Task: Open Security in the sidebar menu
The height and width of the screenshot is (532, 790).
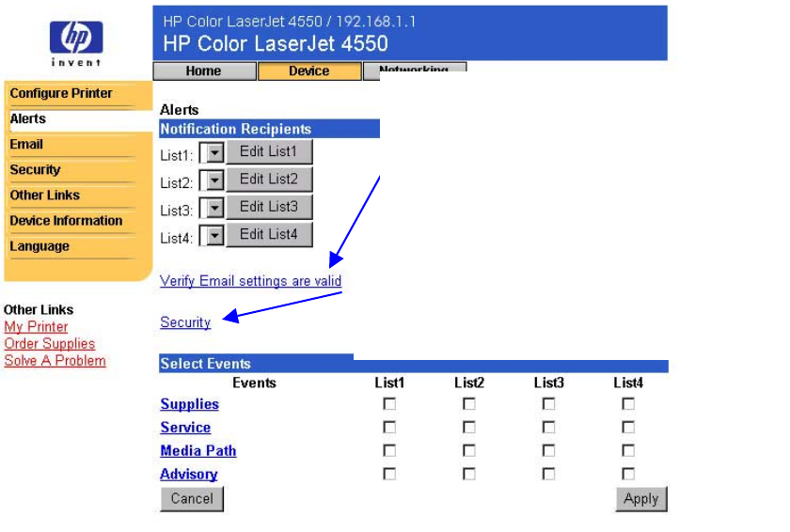Action: 35,169
